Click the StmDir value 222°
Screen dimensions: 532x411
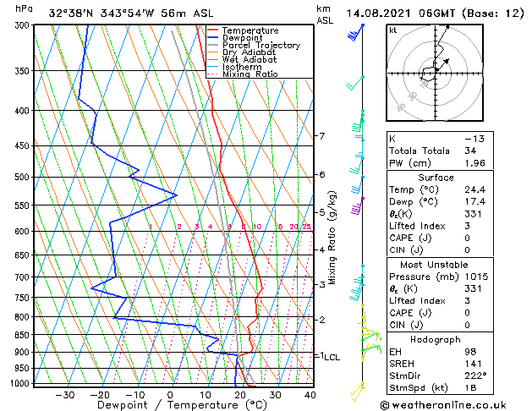click(475, 375)
